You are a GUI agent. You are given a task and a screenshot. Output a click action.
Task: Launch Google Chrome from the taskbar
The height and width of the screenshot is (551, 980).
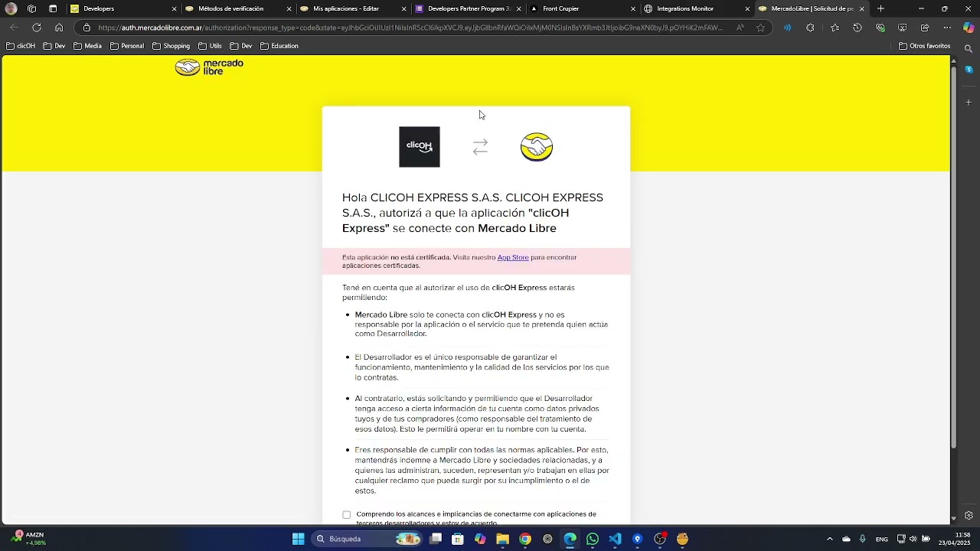(525, 540)
